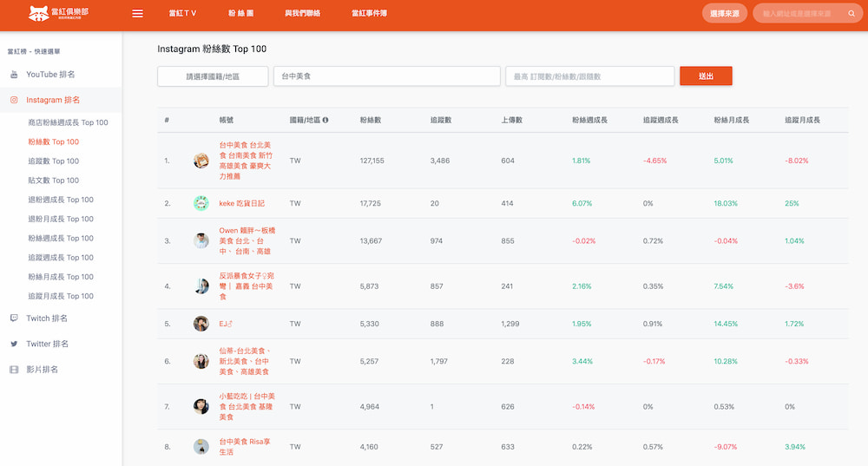Open the 小藍吃吃 account link
Viewport: 868px width, 466px height.
[247, 407]
